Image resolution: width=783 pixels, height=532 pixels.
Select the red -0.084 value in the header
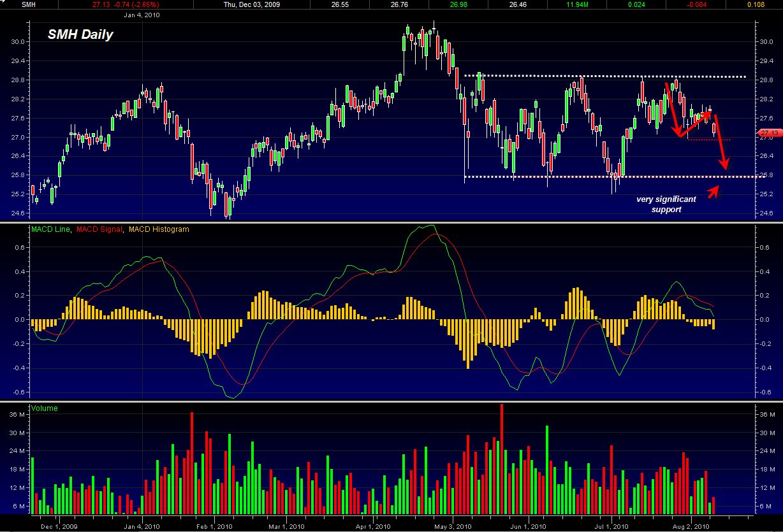[696, 4]
